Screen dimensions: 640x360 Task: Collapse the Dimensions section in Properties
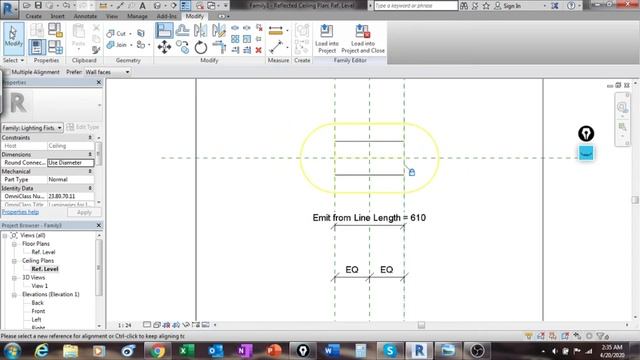[x=90, y=154]
